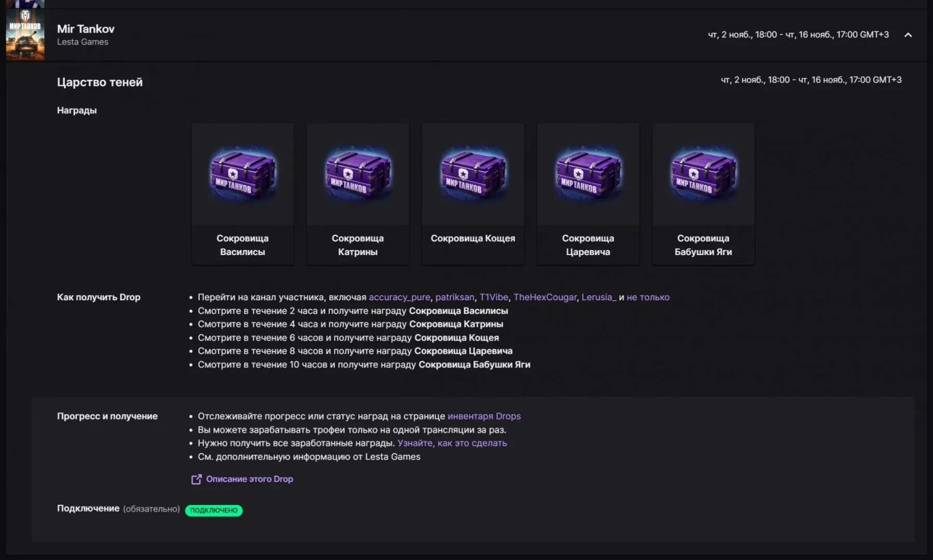The height and width of the screenshot is (560, 933).
Task: Open the Lerusia_ channel link
Action: (x=598, y=297)
